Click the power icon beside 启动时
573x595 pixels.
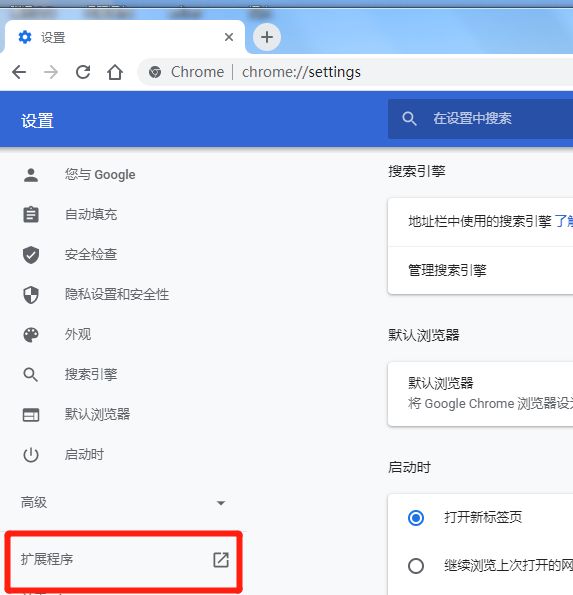31,455
